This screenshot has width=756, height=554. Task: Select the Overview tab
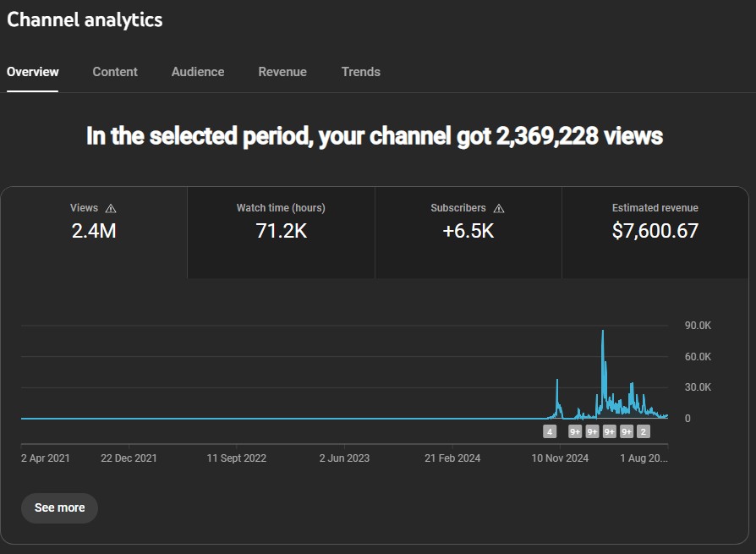pyautogui.click(x=32, y=72)
